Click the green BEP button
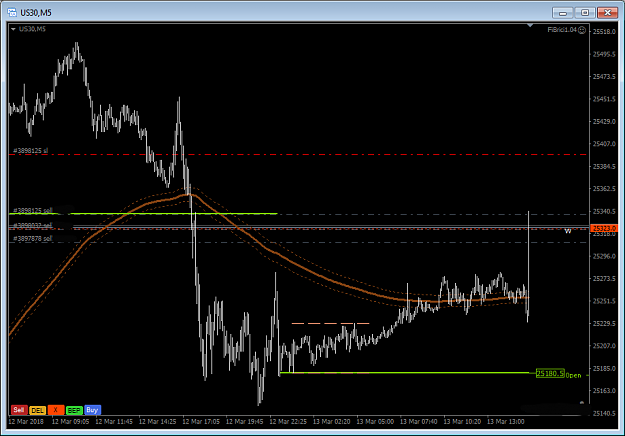This screenshot has height=436, width=625. pyautogui.click(x=74, y=410)
